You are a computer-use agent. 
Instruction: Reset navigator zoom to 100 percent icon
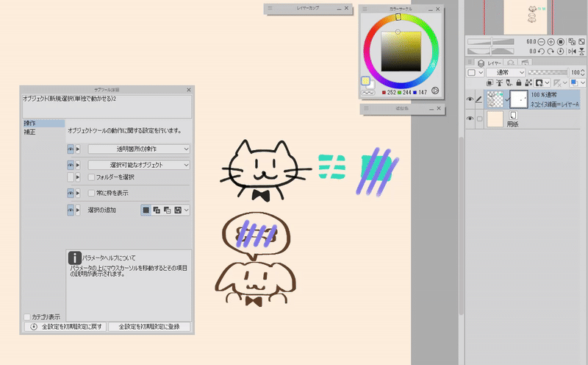click(x=561, y=42)
